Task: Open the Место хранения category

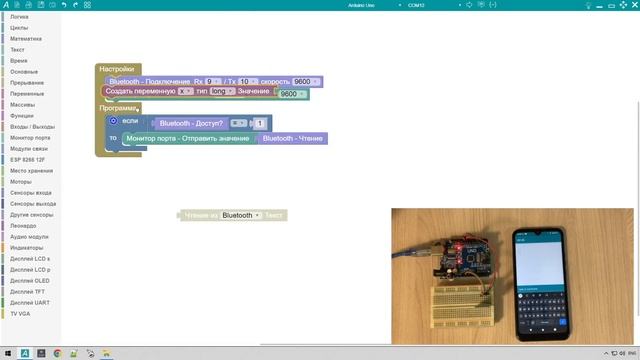Action: (x=31, y=171)
